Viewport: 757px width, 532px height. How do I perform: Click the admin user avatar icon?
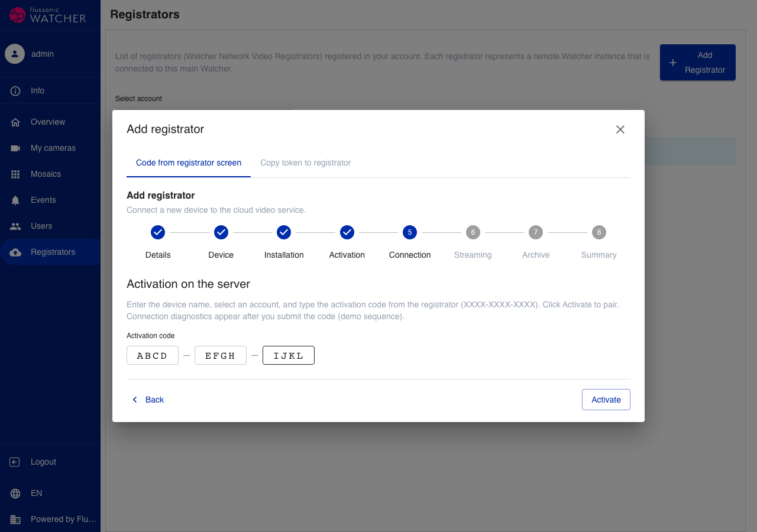pyautogui.click(x=15, y=54)
